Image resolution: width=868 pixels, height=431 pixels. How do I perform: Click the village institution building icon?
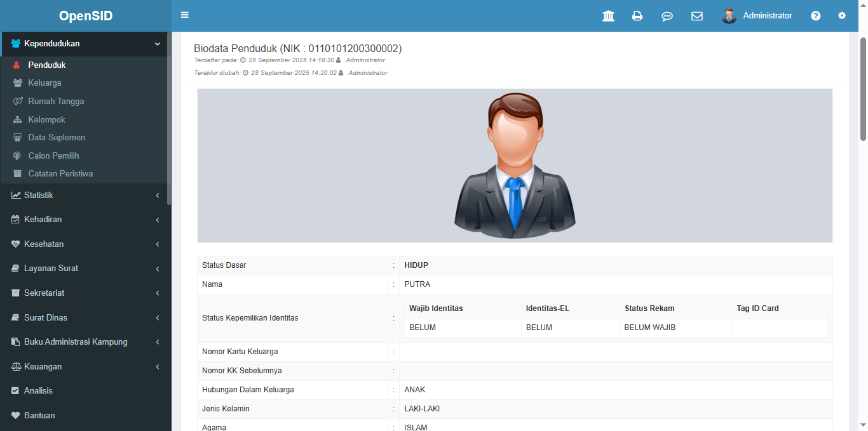(608, 16)
